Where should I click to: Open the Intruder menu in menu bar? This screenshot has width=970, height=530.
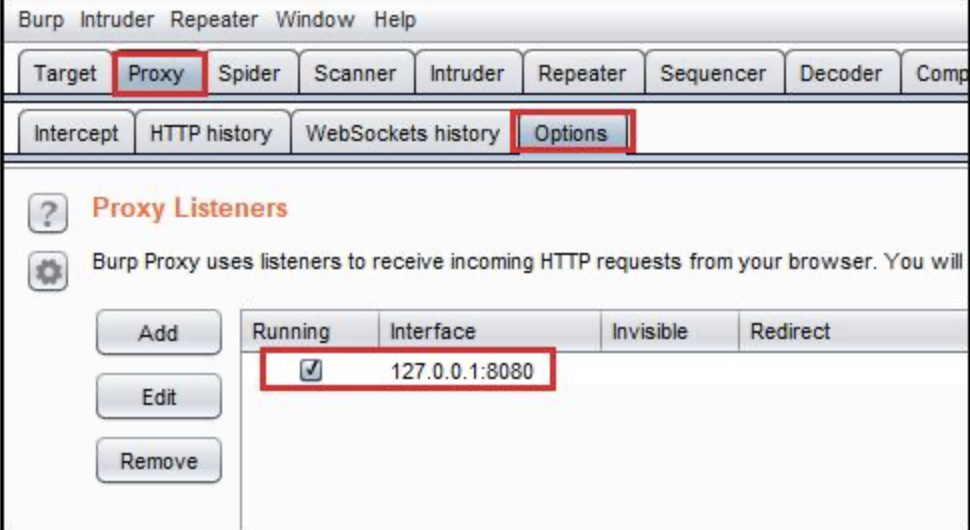click(116, 20)
